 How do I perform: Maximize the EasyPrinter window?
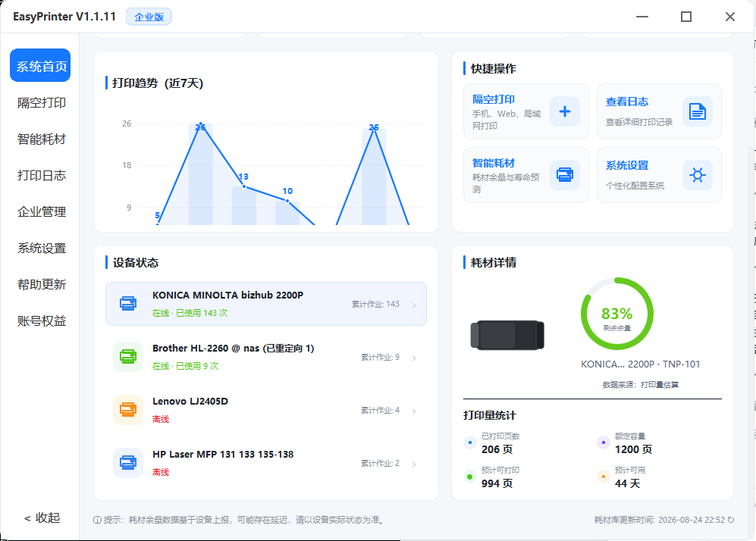click(686, 17)
